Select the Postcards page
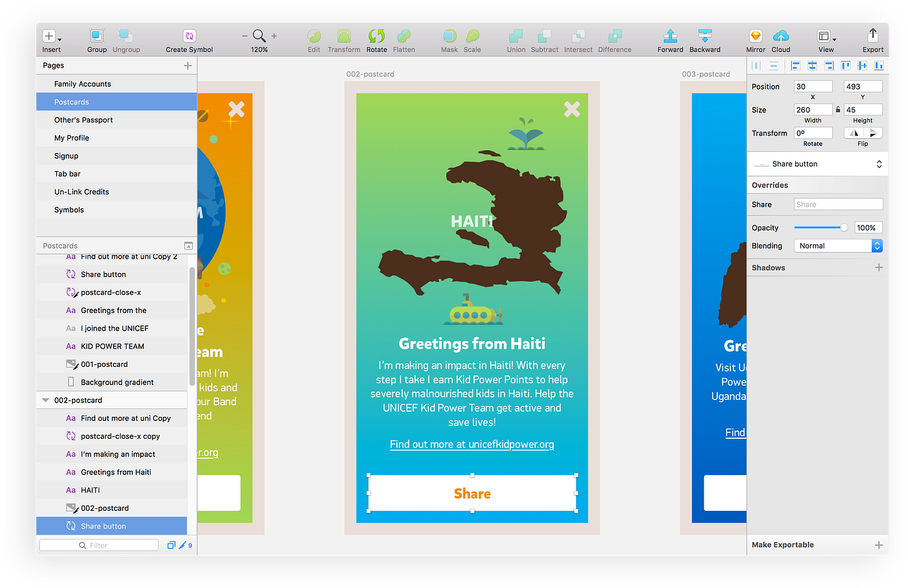 [116, 102]
